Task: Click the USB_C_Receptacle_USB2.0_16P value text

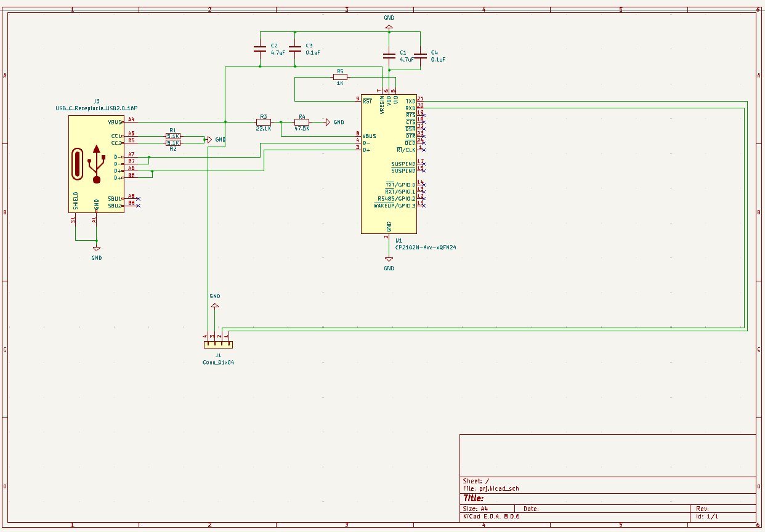Action: click(96, 108)
